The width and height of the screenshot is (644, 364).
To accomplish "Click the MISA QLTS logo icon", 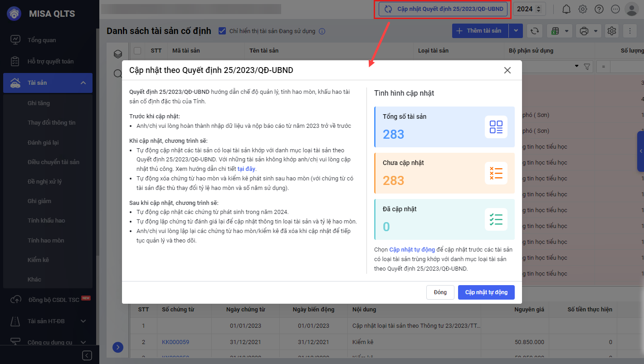I will pos(14,14).
